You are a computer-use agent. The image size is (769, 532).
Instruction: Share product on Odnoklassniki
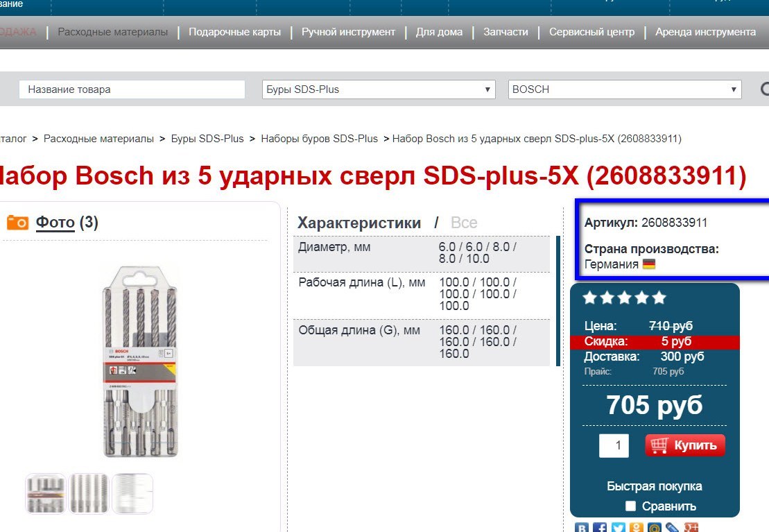coord(637,529)
